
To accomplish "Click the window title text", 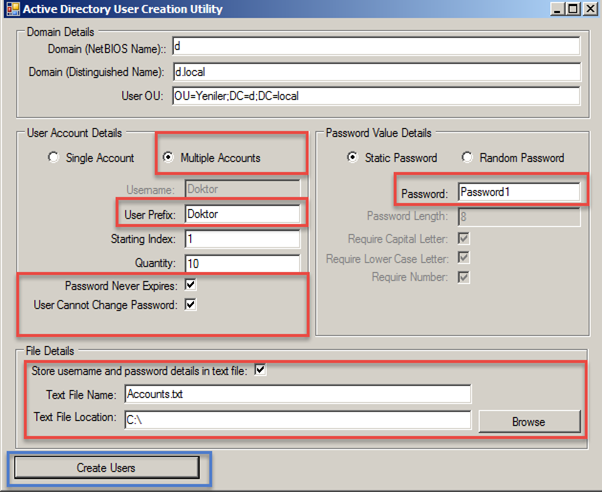I will point(122,9).
